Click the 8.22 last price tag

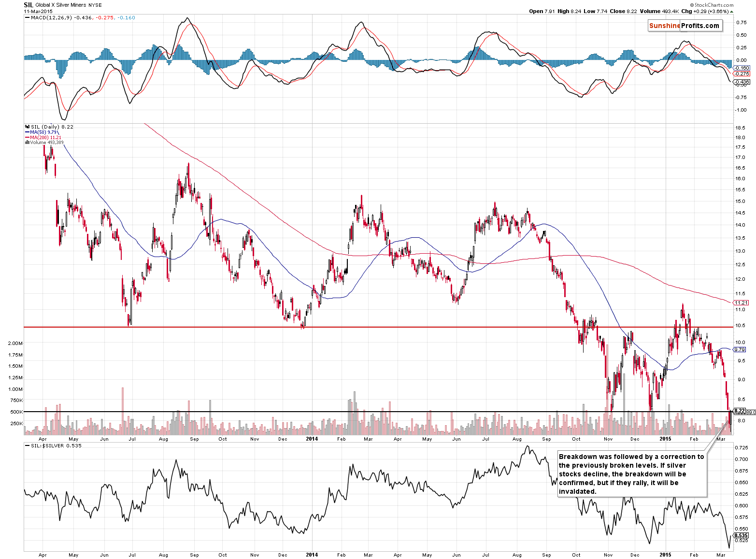(740, 411)
